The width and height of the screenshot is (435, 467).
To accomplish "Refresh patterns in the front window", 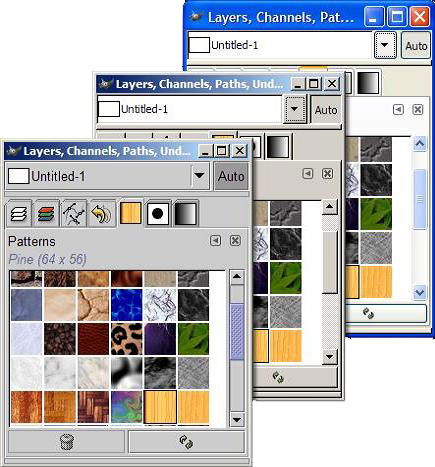I will [x=187, y=442].
